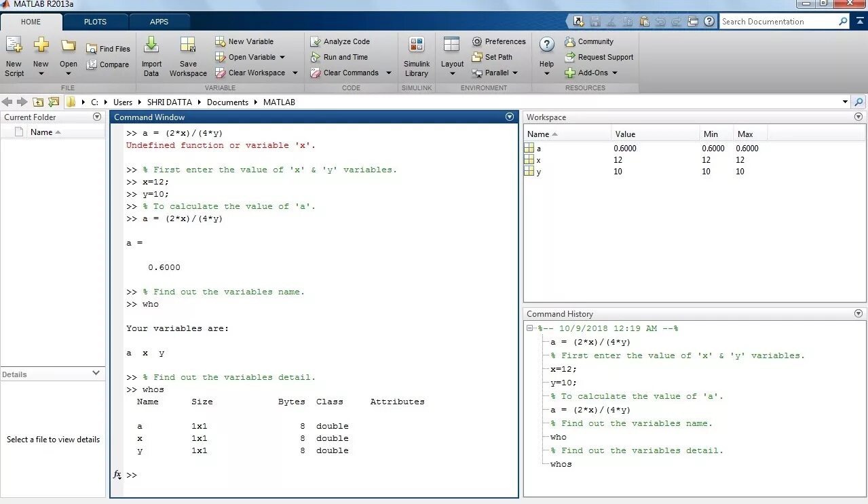The width and height of the screenshot is (868, 504).
Task: Click the Search Documentation field
Action: coord(778,22)
